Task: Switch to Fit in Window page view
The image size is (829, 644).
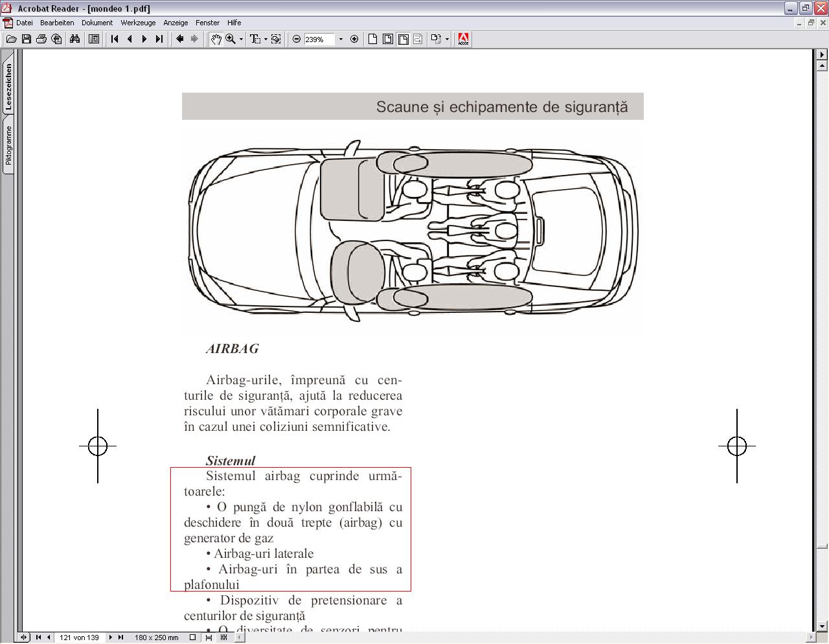Action: click(x=387, y=40)
